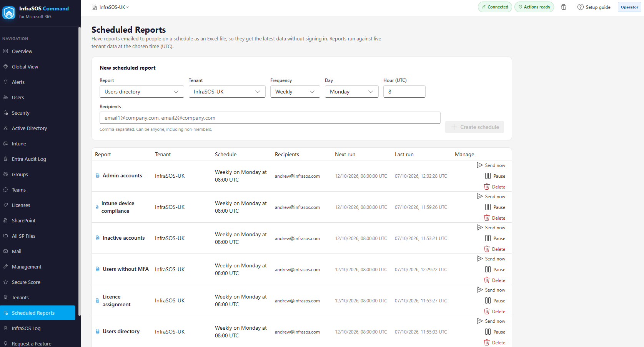
Task: Send the Licence assignment report now
Action: (x=491, y=290)
